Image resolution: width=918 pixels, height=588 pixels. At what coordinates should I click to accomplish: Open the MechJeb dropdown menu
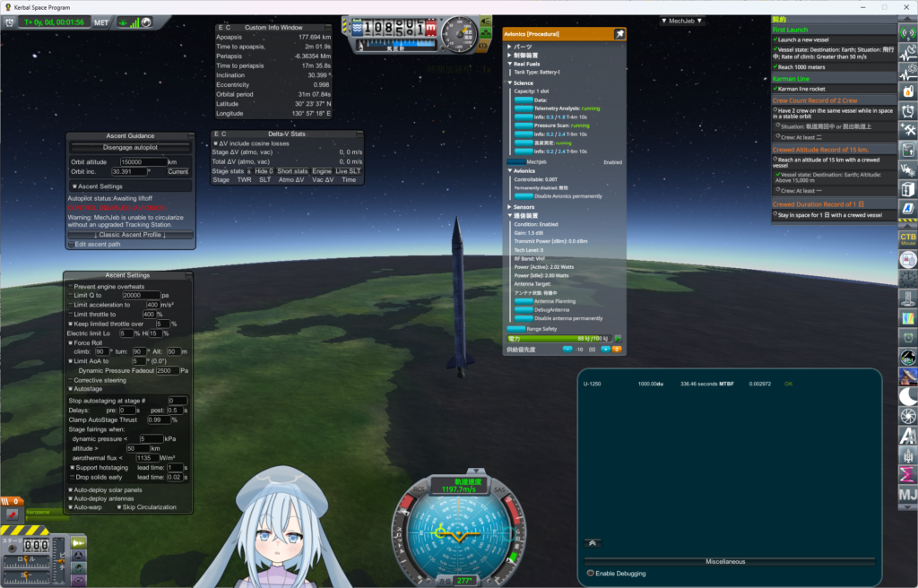click(681, 21)
